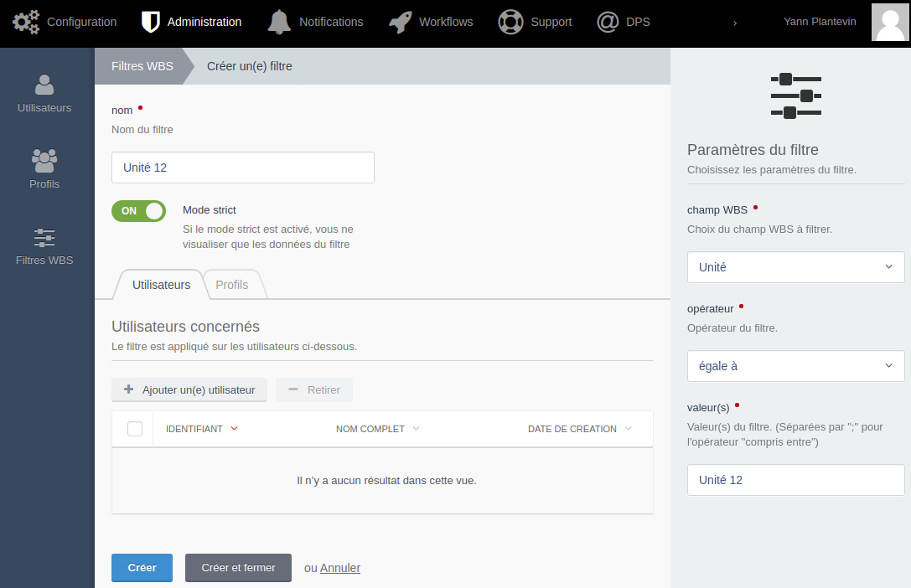Sort by the IDENTIFIANT column arrow

click(234, 429)
